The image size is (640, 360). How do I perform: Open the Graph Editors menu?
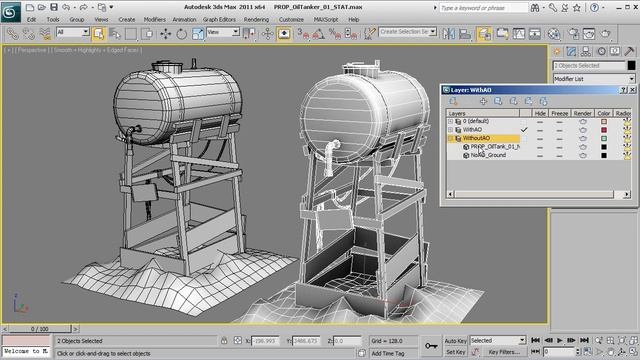219,19
